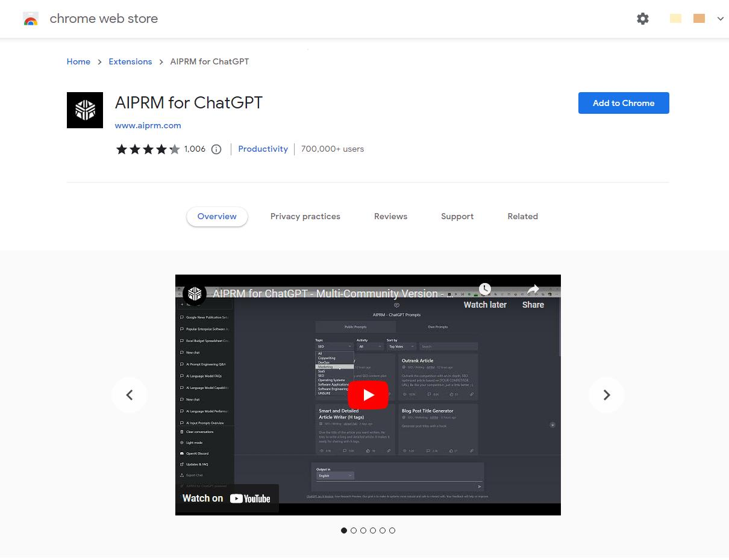Click the Chrome Web Store rainbow logo
Image resolution: width=729 pixels, height=560 pixels.
click(31, 19)
